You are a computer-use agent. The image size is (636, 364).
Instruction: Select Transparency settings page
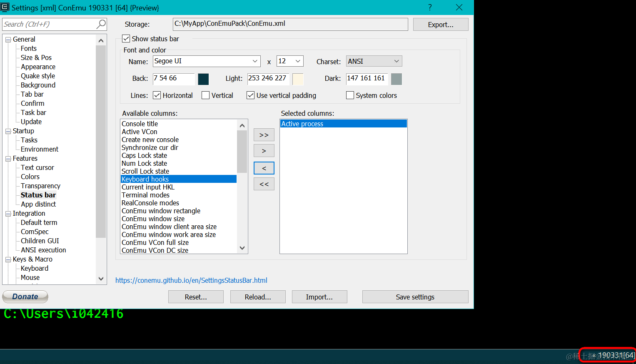pyautogui.click(x=40, y=186)
